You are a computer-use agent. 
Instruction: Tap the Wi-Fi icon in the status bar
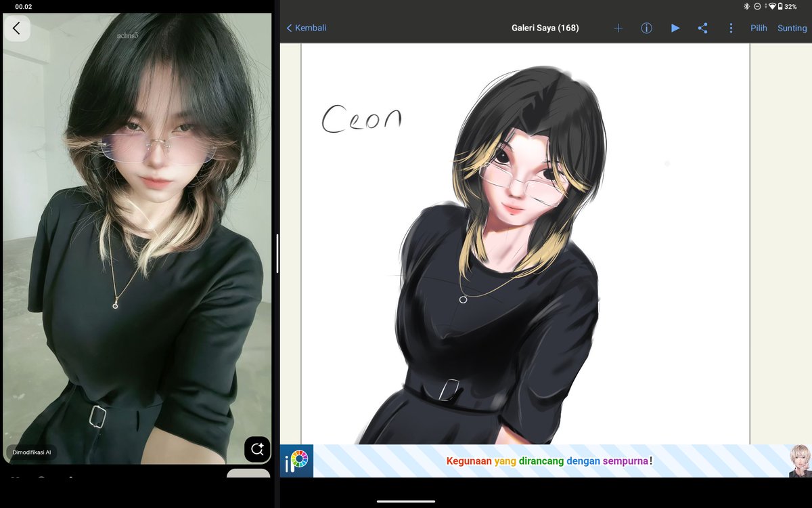pyautogui.click(x=772, y=6)
